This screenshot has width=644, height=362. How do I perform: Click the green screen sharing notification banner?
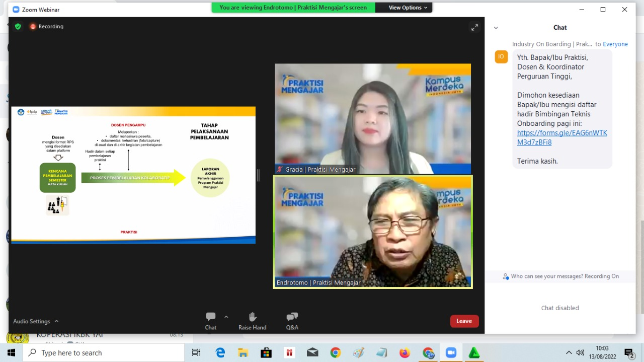(x=293, y=8)
